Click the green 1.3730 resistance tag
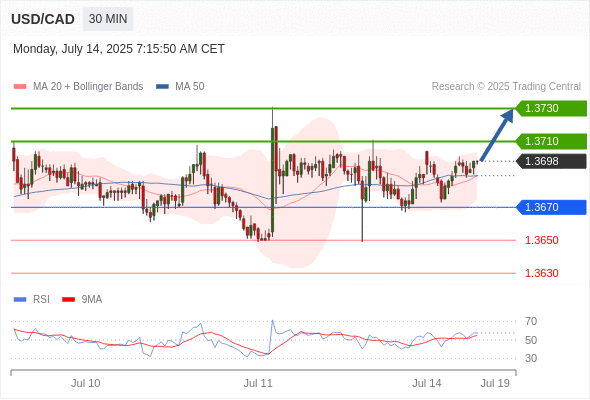The width and height of the screenshot is (590, 400). [x=551, y=108]
